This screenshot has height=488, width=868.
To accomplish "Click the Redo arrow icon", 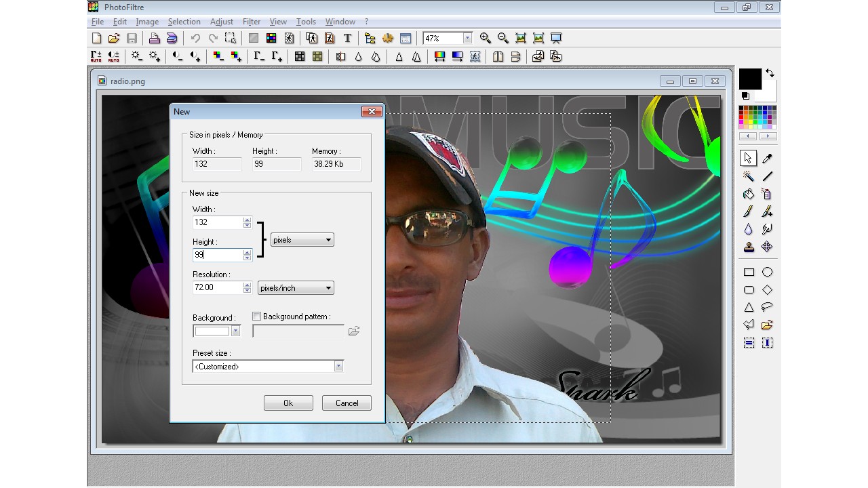I will 213,39.
